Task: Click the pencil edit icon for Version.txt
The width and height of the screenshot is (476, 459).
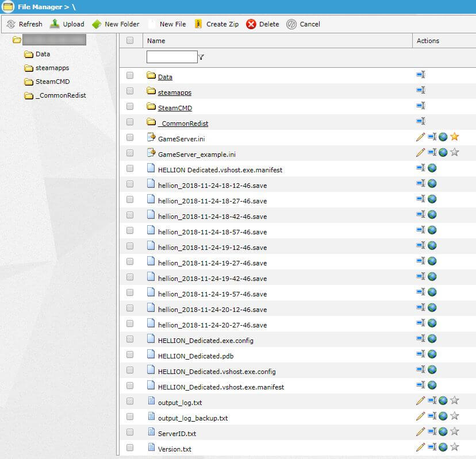Action: coord(420,447)
